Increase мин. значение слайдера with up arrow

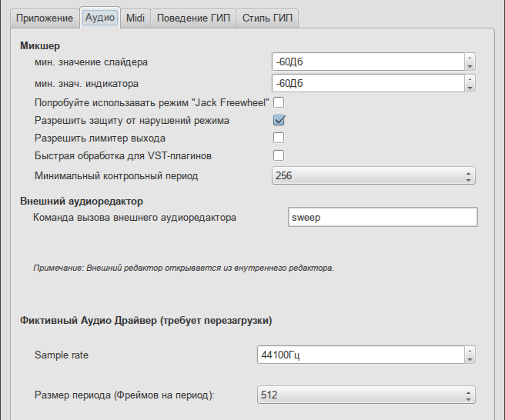pos(470,58)
